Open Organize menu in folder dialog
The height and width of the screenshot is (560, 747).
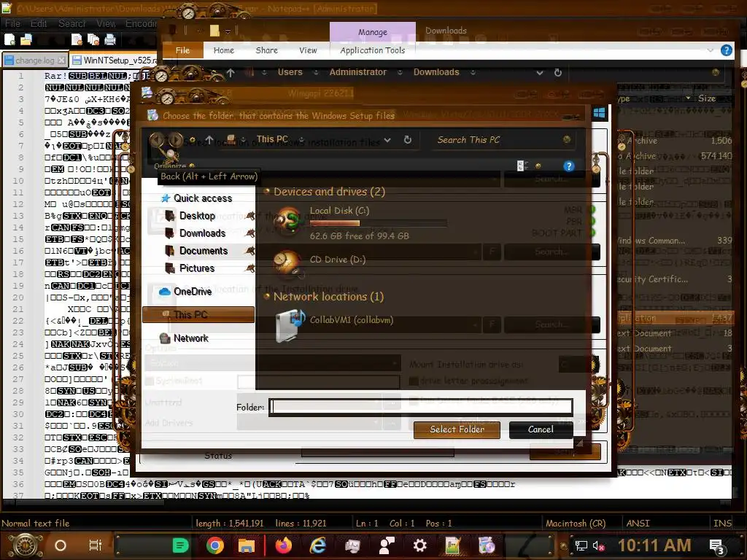point(174,166)
